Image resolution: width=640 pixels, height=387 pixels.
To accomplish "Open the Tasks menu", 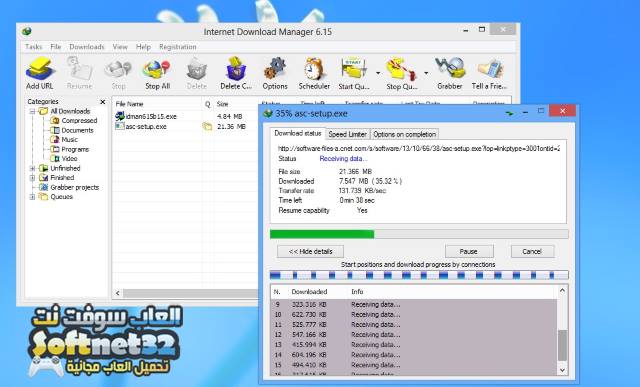I will 33,47.
